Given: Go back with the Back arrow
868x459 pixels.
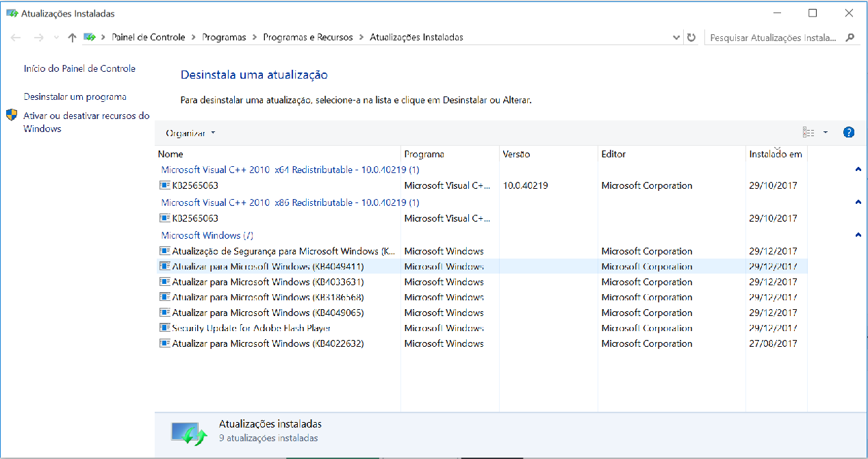Looking at the screenshot, I should pyautogui.click(x=16, y=38).
